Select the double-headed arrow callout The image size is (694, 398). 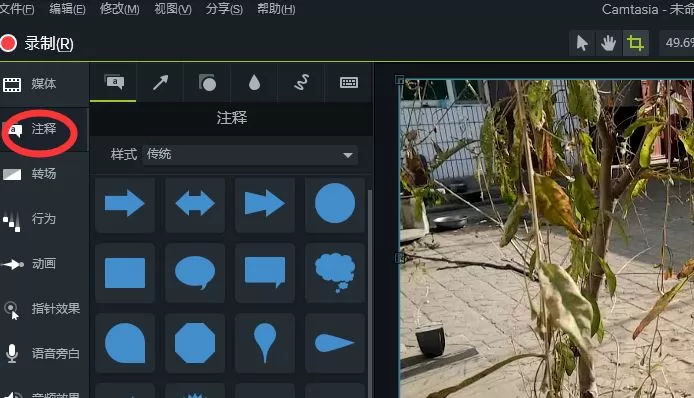195,204
